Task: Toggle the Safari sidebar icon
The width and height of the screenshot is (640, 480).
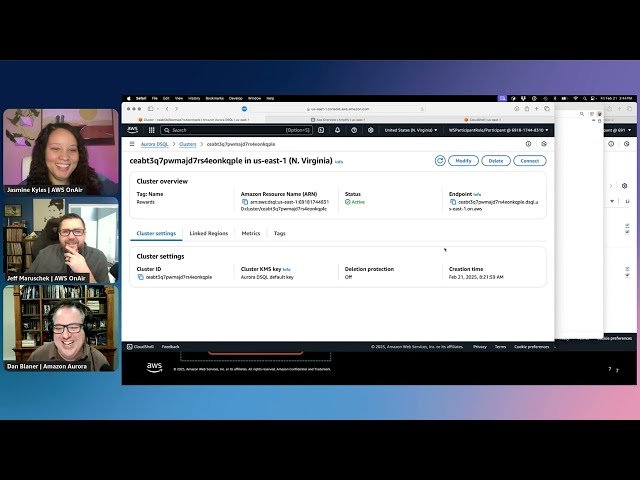Action: (x=151, y=109)
